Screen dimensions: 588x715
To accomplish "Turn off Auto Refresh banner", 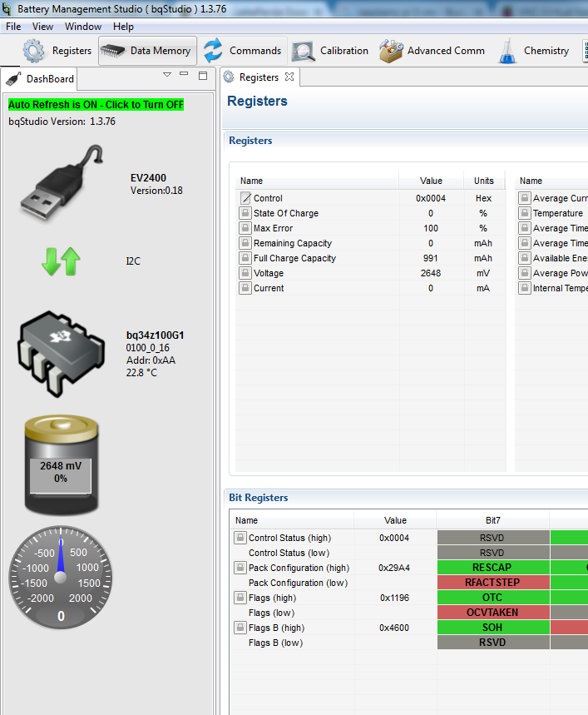I will pyautogui.click(x=96, y=104).
